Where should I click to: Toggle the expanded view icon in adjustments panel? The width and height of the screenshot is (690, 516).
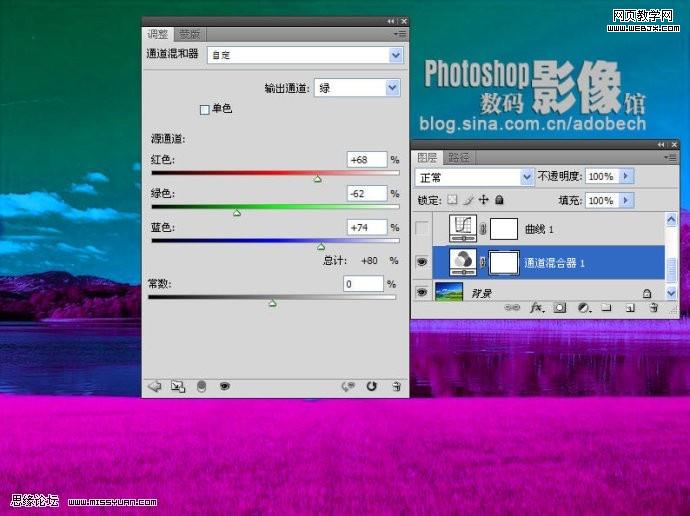(x=178, y=387)
